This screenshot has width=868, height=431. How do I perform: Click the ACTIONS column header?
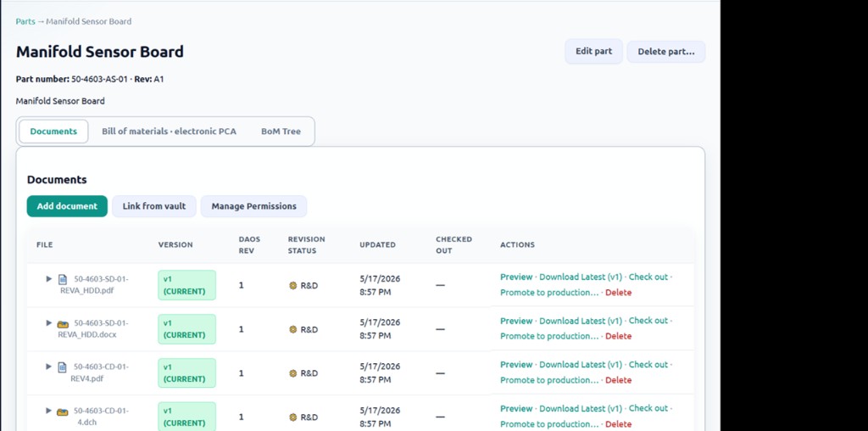coord(518,244)
